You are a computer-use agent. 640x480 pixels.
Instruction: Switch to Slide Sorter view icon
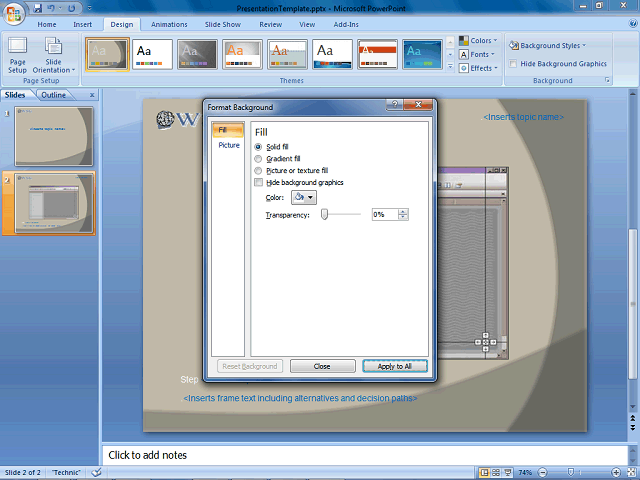click(x=496, y=473)
